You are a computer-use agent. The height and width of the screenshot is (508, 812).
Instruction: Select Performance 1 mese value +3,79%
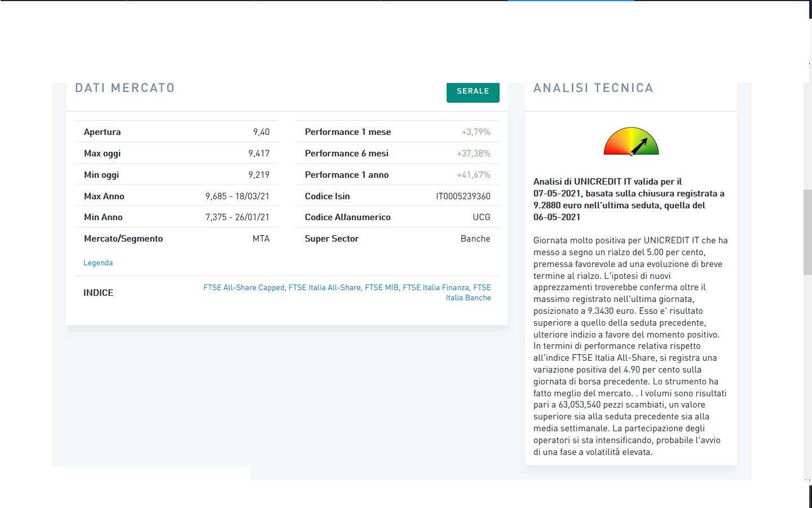pos(476,132)
